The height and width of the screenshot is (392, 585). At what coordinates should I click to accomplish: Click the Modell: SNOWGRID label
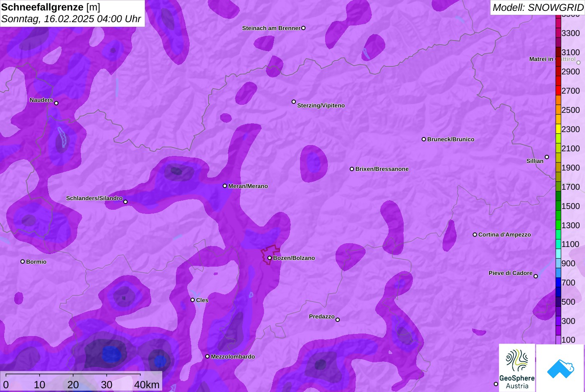point(538,8)
